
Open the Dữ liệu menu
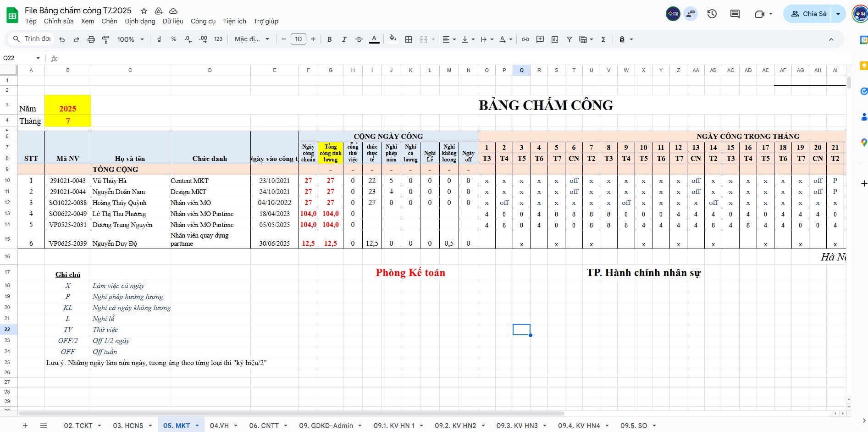pos(173,21)
